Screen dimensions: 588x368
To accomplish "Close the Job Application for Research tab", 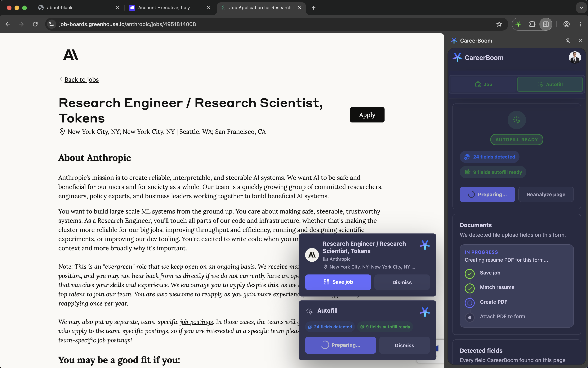I will [300, 7].
